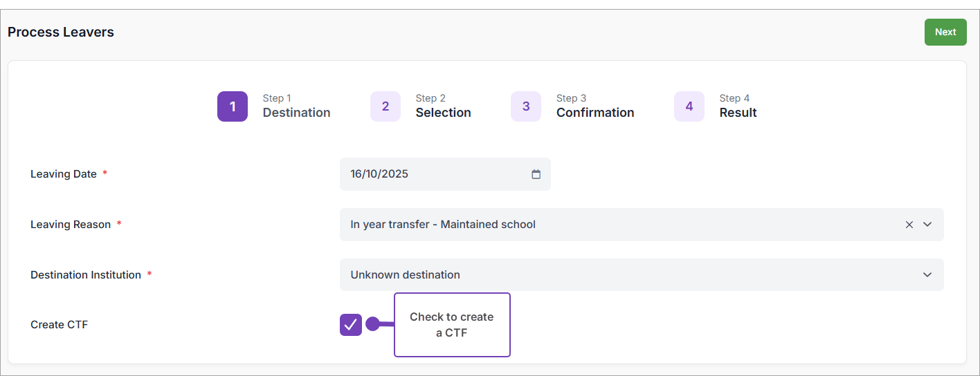Click the step 4 number badge

pyautogui.click(x=689, y=106)
